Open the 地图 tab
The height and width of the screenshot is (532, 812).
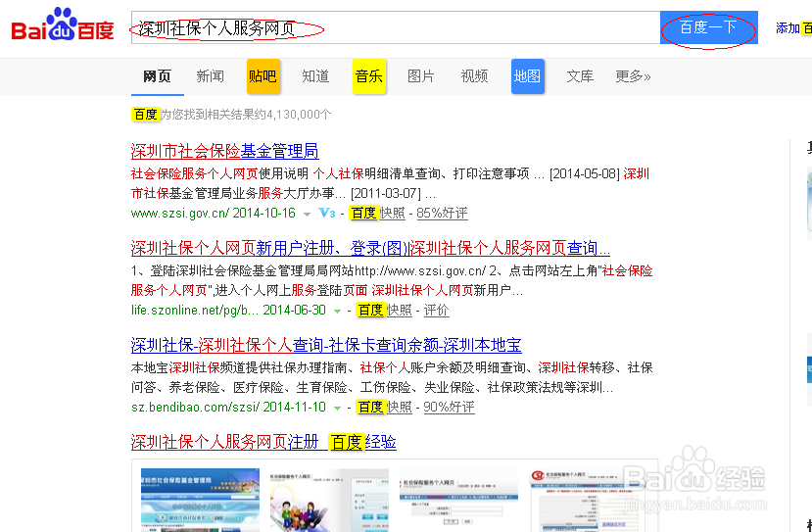[528, 76]
